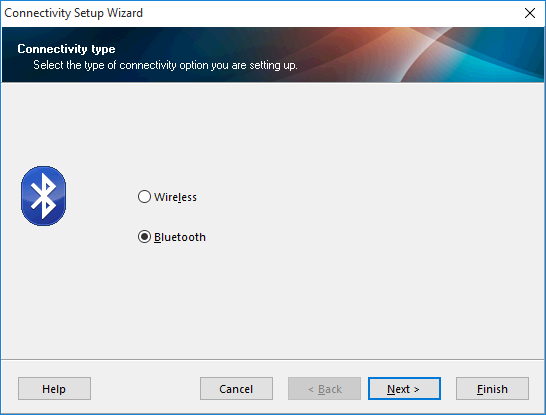The height and width of the screenshot is (415, 546).
Task: Click the Connectivity Setup Wizard title text
Action: [x=73, y=13]
